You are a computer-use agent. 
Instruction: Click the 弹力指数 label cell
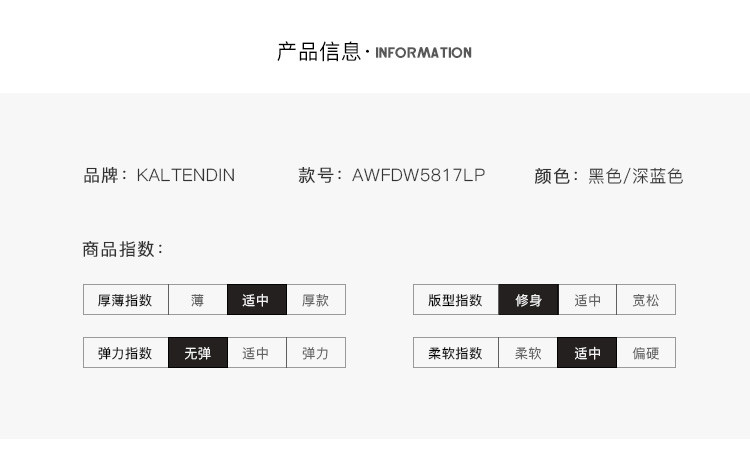point(126,353)
